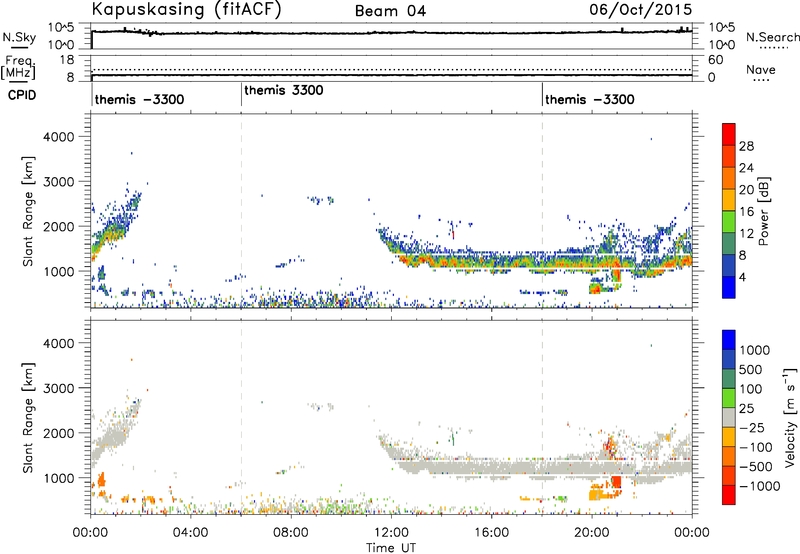800x554 pixels.
Task: Click the themis -3300 label near 18:00
Action: coord(590,99)
